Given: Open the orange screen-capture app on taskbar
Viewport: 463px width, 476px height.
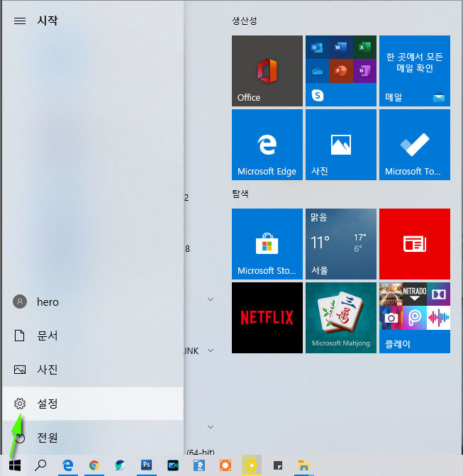Looking at the screenshot, I should [x=225, y=465].
